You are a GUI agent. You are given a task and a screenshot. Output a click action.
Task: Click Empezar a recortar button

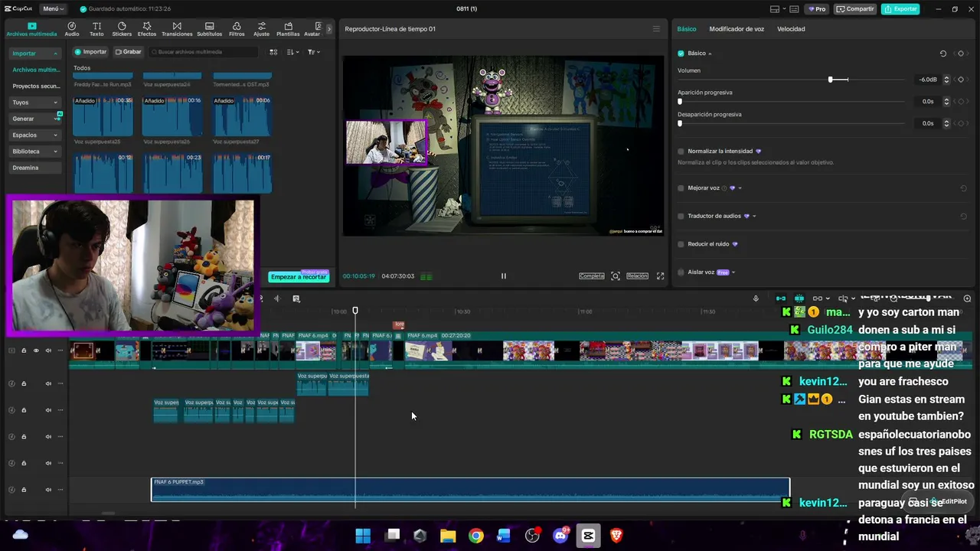[299, 277]
